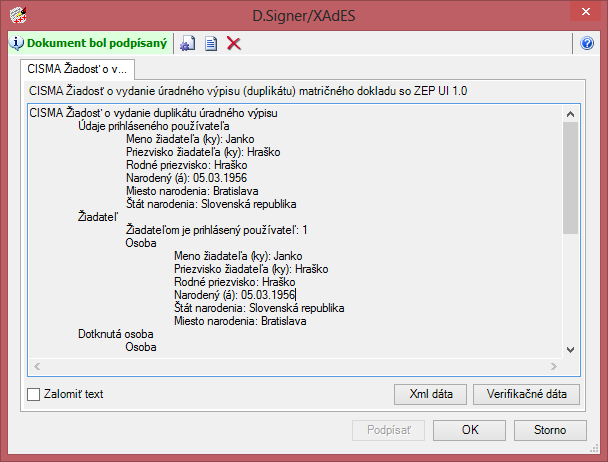The image size is (608, 462).
Task: Click the window resize grip corner
Action: pos(594,449)
